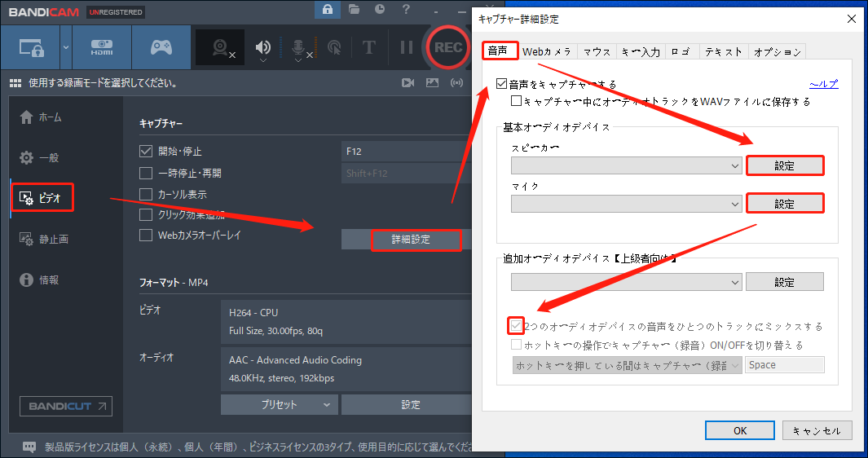Toggle microphone icon in toolbar

pos(299,49)
